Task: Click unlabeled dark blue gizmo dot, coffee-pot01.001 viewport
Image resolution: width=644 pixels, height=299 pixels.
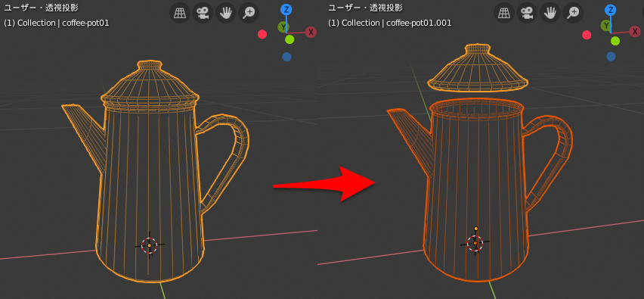Action: [611, 56]
